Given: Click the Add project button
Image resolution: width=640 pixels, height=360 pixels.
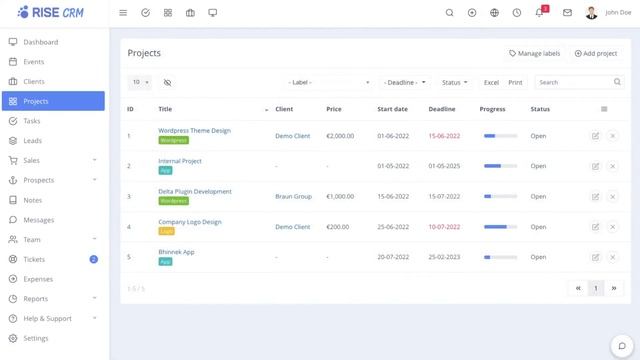Looking at the screenshot, I should pyautogui.click(x=596, y=53).
